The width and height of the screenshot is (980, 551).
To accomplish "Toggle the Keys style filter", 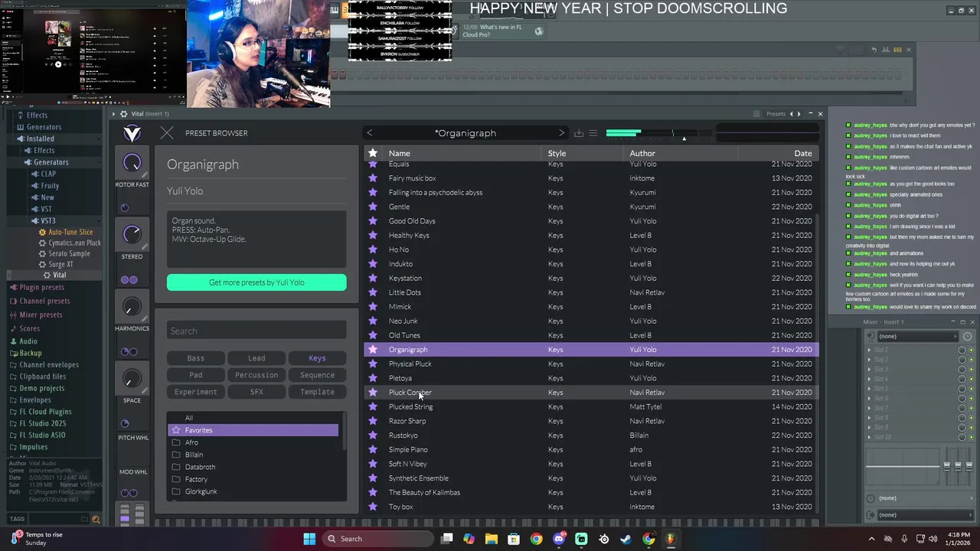I will (x=317, y=358).
